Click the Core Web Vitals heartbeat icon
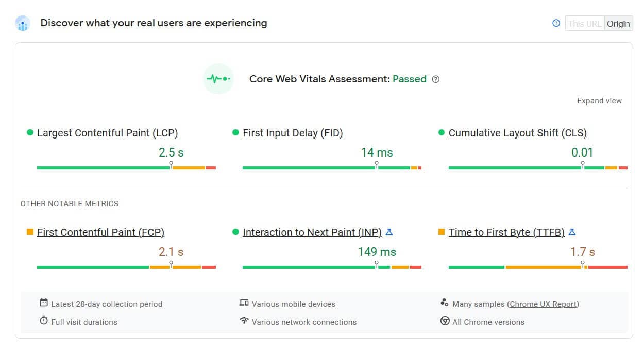 tap(218, 79)
